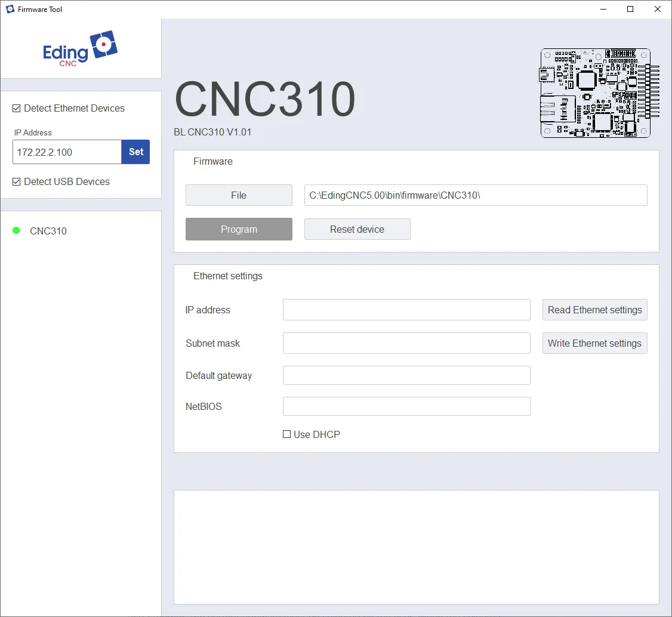Click the large CNC310 heading

click(x=265, y=100)
